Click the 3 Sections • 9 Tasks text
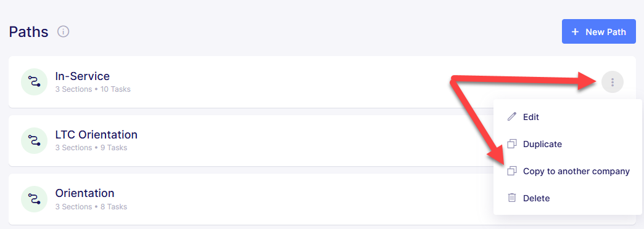Screen dimensions: 644x229 [91, 148]
